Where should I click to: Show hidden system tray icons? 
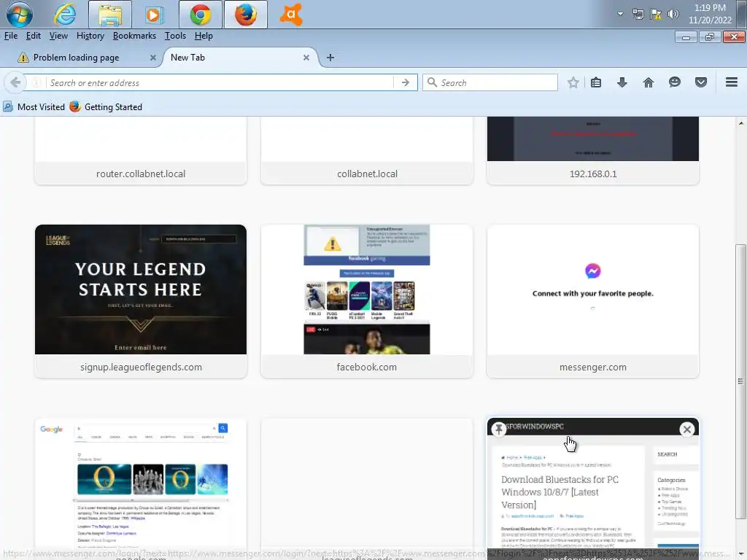tap(620, 14)
